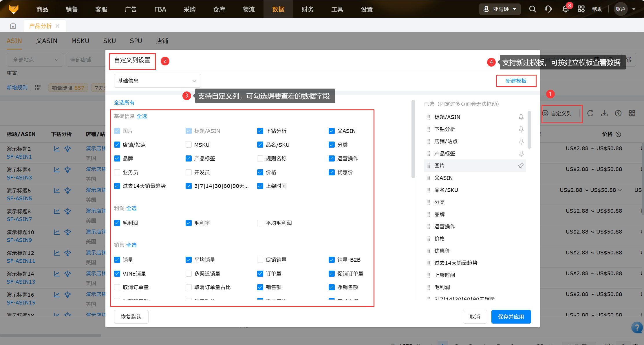Expand the 基础信息 template dropdown

coord(157,81)
